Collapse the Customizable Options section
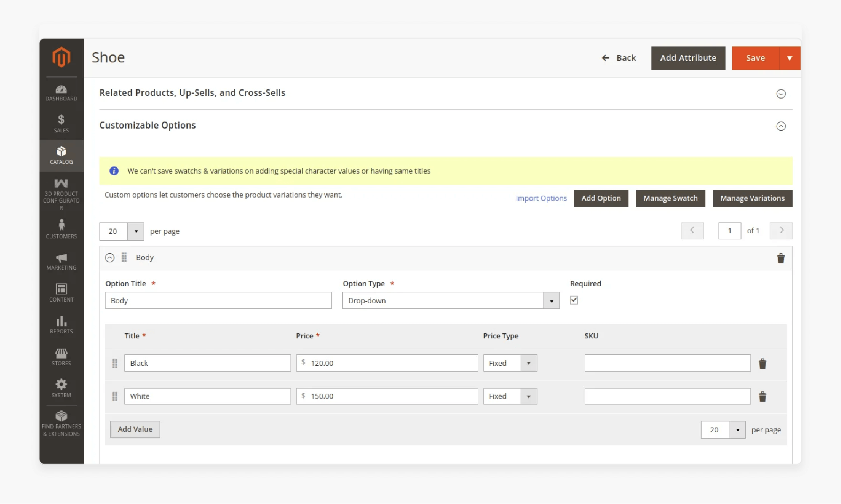841x504 pixels. (781, 126)
